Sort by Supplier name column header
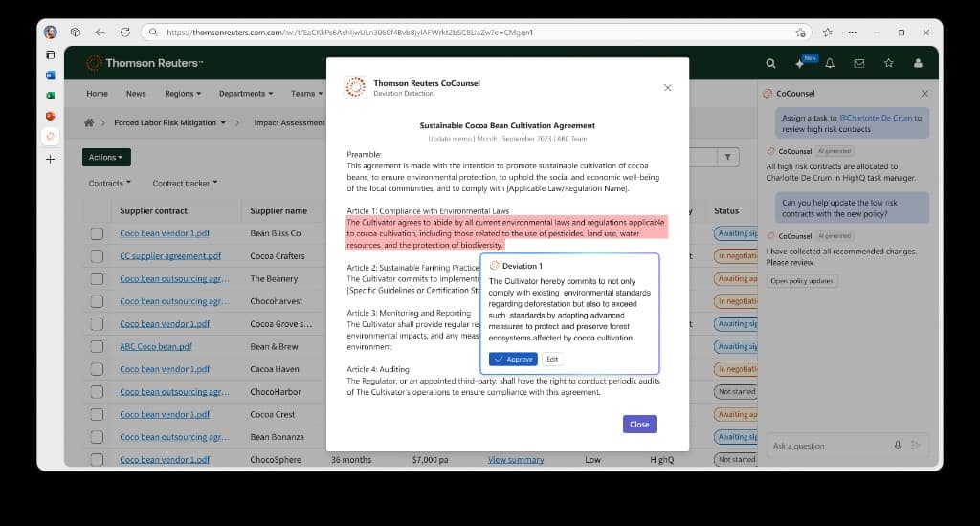Viewport: 980px width, 526px height. [x=278, y=211]
